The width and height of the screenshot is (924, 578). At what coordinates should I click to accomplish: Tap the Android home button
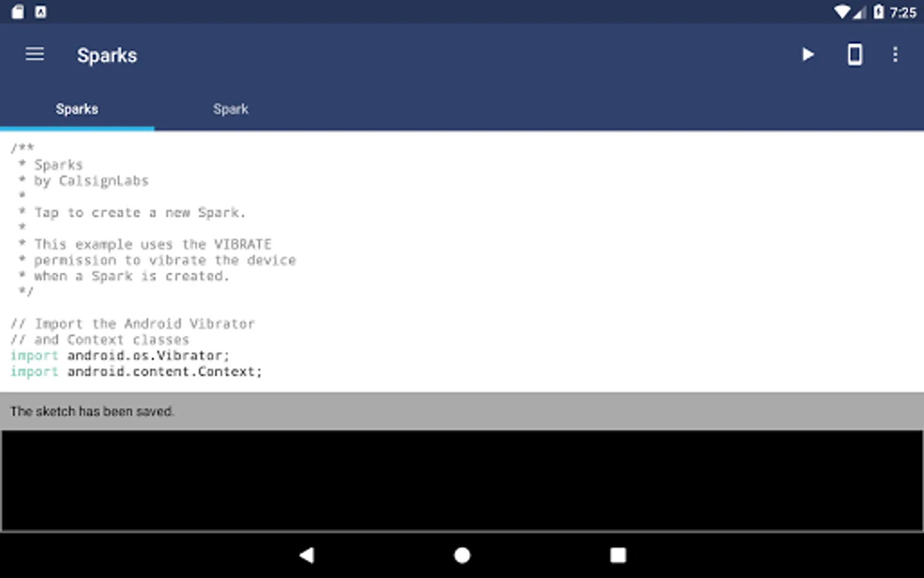(462, 555)
